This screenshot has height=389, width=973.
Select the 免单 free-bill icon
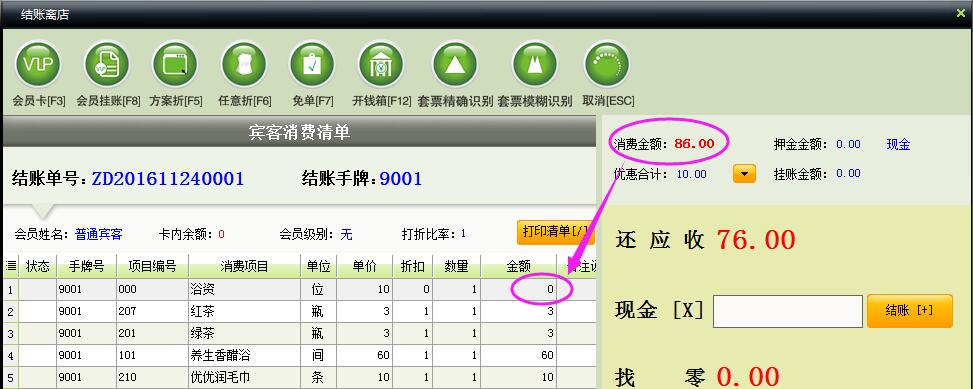tap(312, 65)
